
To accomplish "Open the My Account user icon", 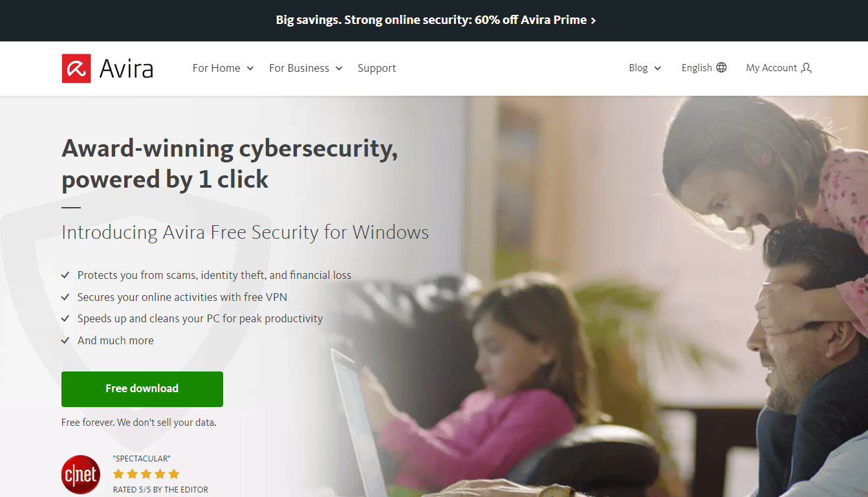I will tap(806, 68).
